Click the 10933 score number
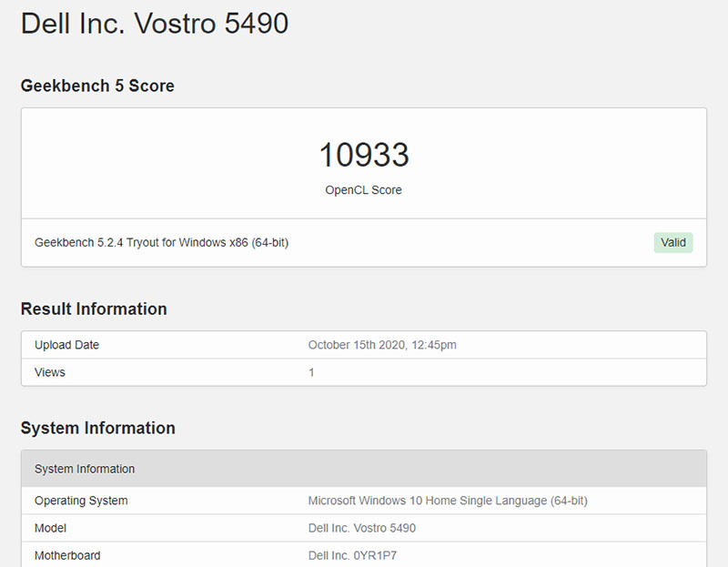Screen dimensions: 728x567 pyautogui.click(x=364, y=155)
